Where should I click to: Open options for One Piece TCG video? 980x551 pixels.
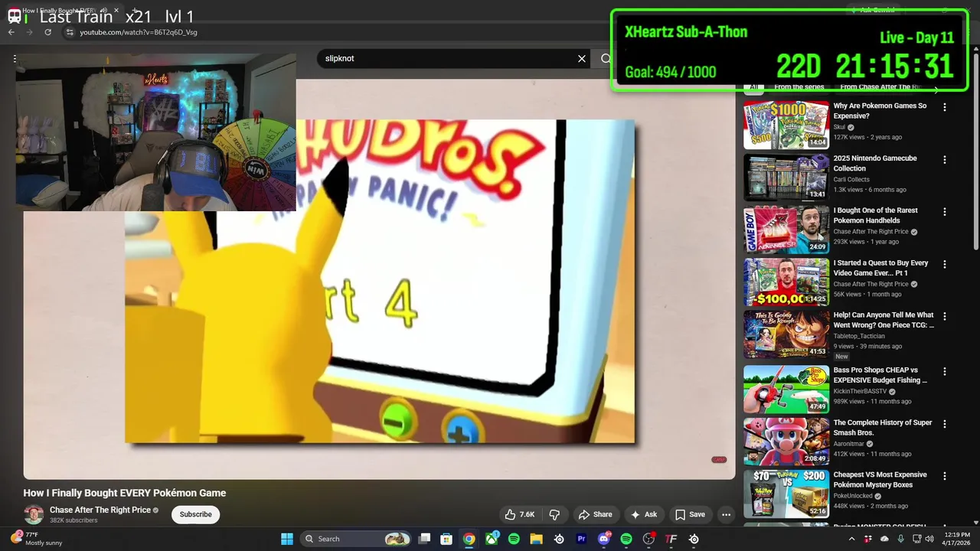tap(944, 316)
